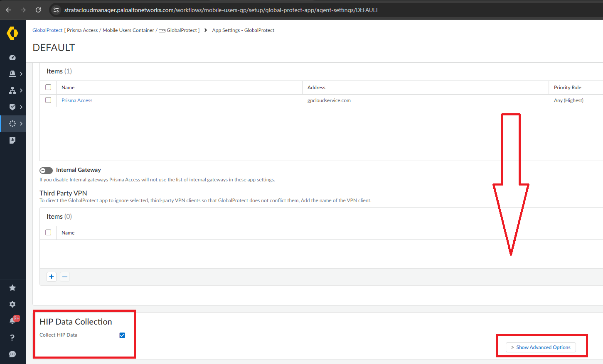Click the Strata Cloud Manager logo
The image size is (603, 364).
[x=12, y=33]
